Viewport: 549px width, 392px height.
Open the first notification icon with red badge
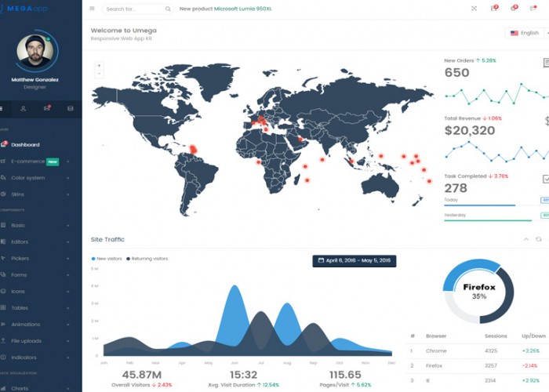coord(494,8)
